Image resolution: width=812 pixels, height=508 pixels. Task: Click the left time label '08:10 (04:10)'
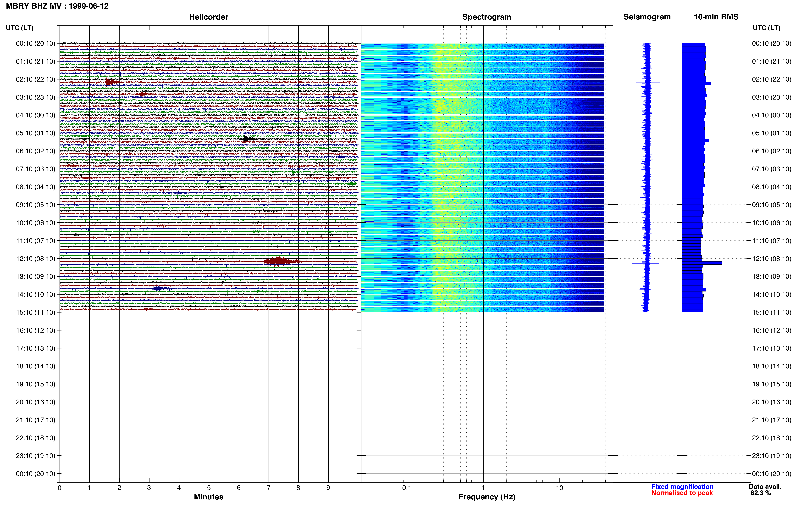click(35, 187)
